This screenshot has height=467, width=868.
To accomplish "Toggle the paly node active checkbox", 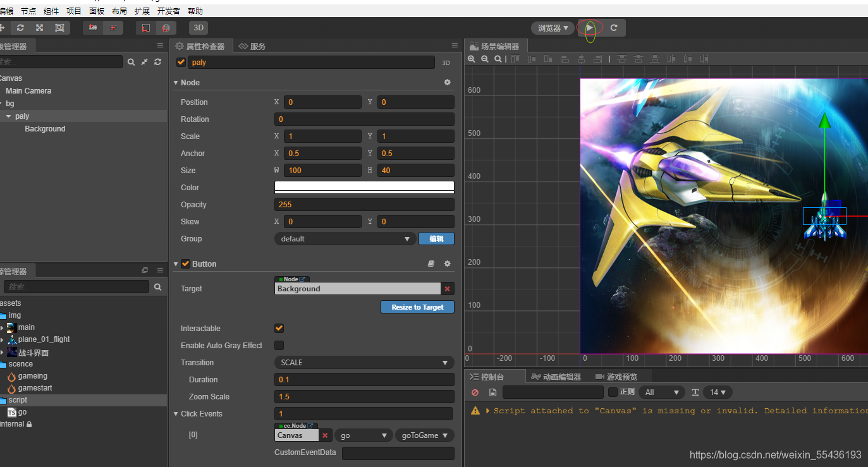I will tap(181, 62).
